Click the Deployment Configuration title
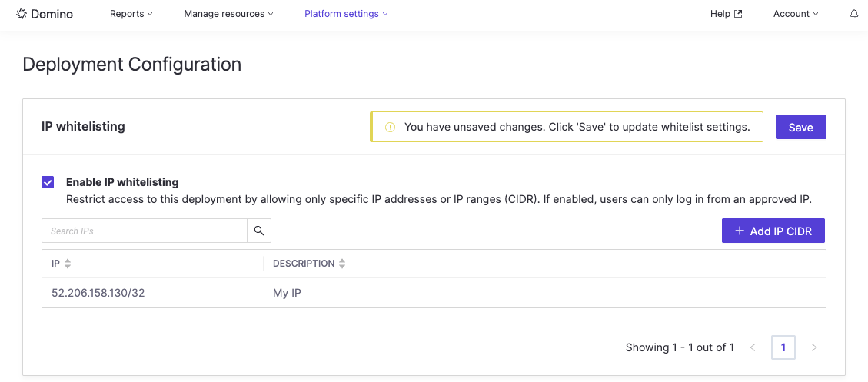 131,65
